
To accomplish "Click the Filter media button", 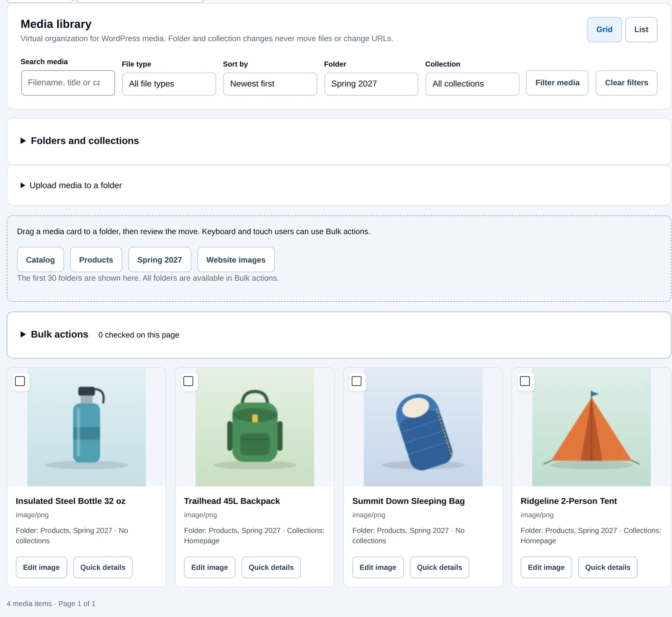I will click(557, 83).
